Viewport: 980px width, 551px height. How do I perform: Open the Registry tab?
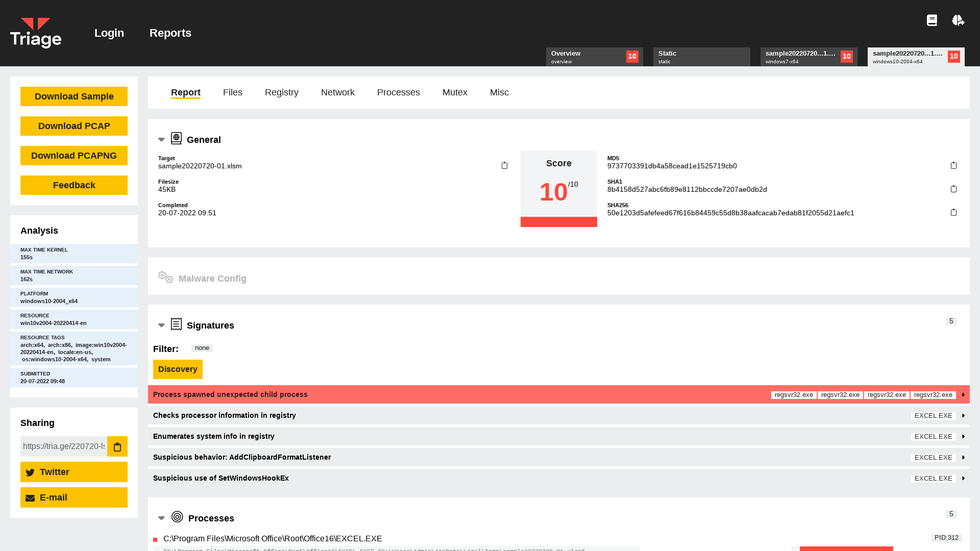point(282,92)
